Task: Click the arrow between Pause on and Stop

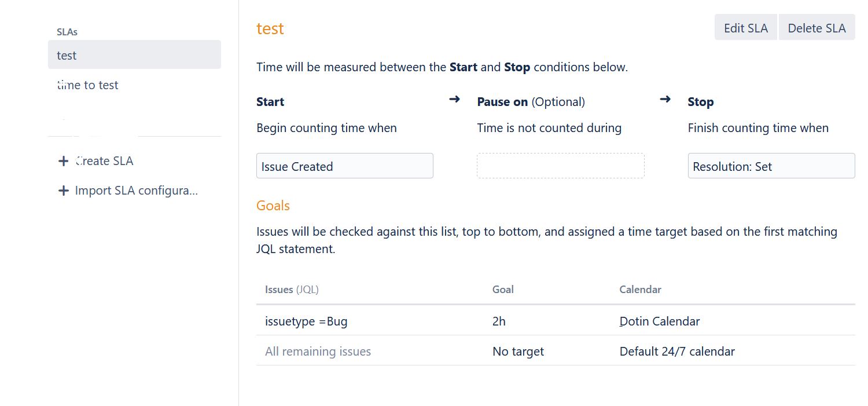Action: pyautogui.click(x=665, y=100)
